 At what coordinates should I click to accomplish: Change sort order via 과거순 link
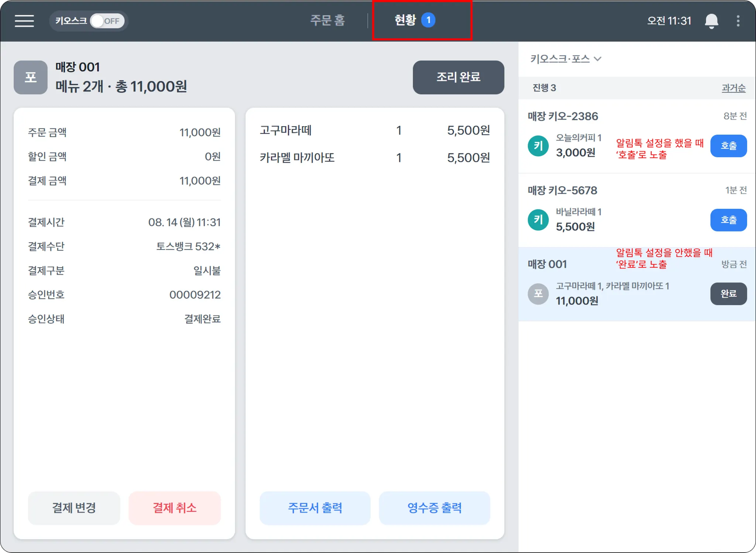[x=733, y=88]
